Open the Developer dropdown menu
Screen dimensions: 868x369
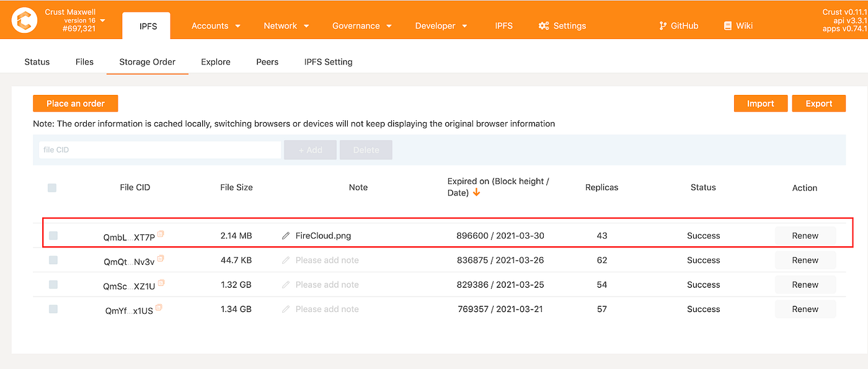(x=441, y=25)
